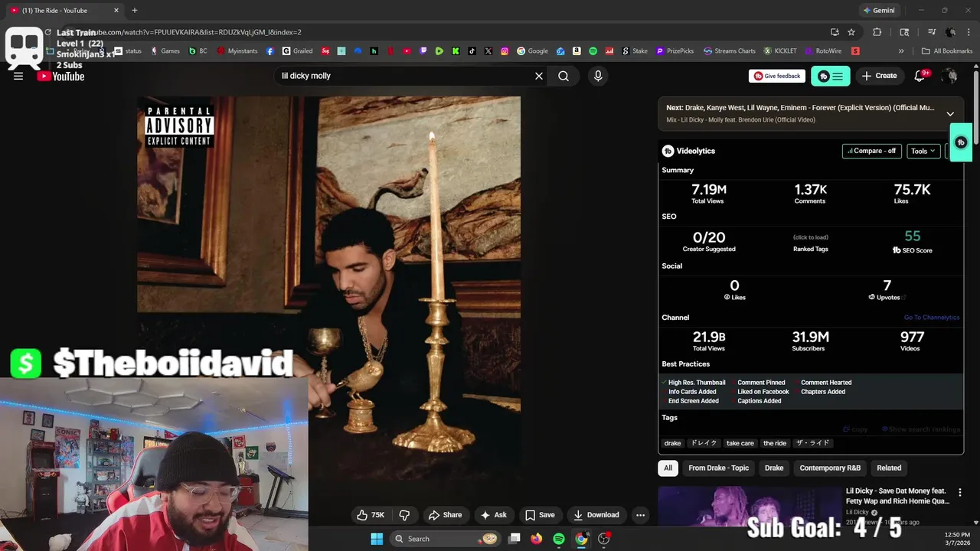Click the Windows taskbar Search box
This screenshot has height=551, width=980.
point(445,539)
